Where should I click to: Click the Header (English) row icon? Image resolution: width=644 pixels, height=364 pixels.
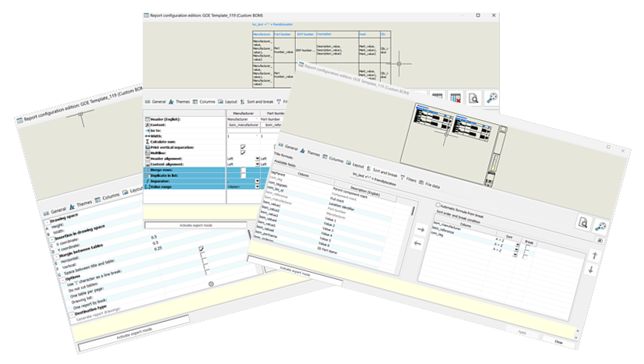147,119
